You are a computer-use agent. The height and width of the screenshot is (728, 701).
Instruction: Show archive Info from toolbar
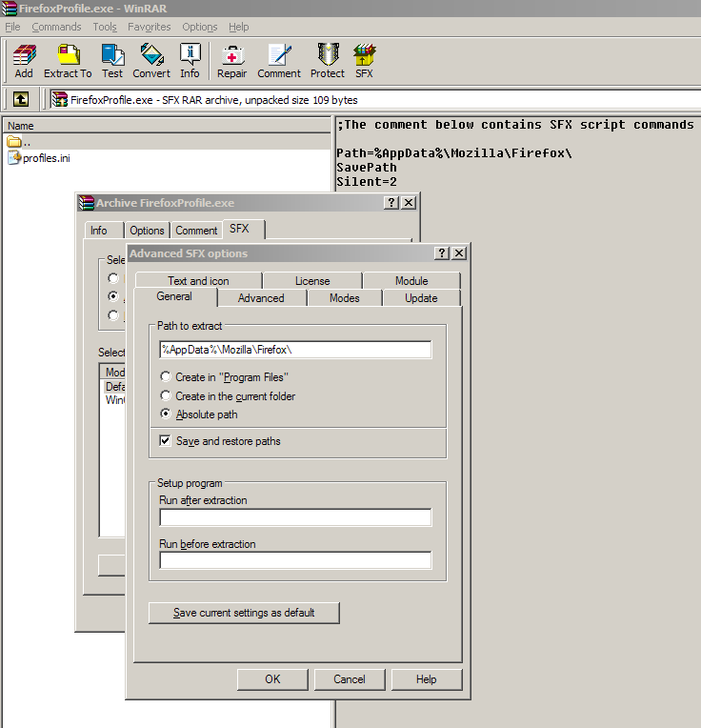pyautogui.click(x=190, y=61)
